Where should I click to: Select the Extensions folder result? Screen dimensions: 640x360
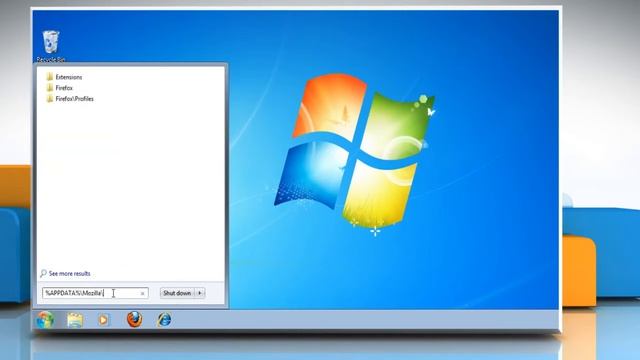64,77
